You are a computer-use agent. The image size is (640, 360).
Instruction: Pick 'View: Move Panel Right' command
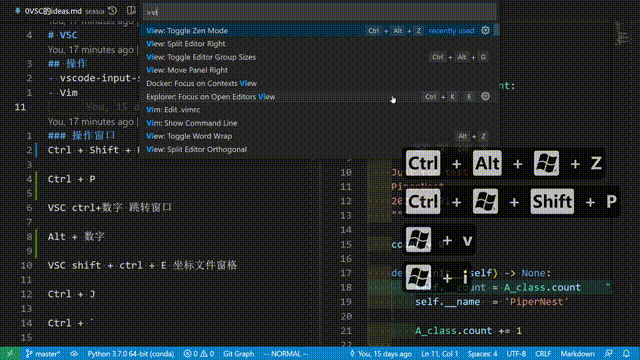point(319,70)
